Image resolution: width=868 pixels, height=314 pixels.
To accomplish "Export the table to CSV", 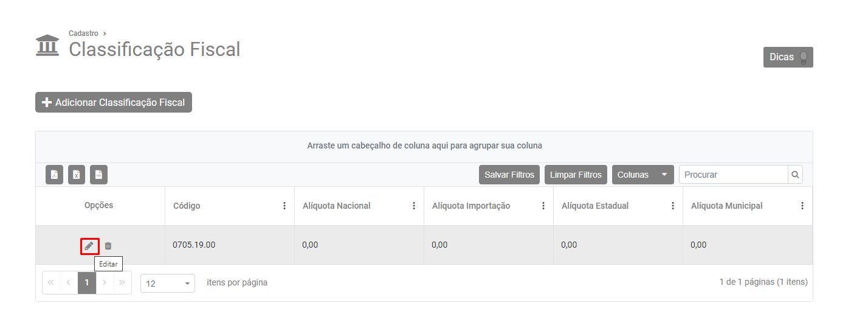I will [98, 175].
